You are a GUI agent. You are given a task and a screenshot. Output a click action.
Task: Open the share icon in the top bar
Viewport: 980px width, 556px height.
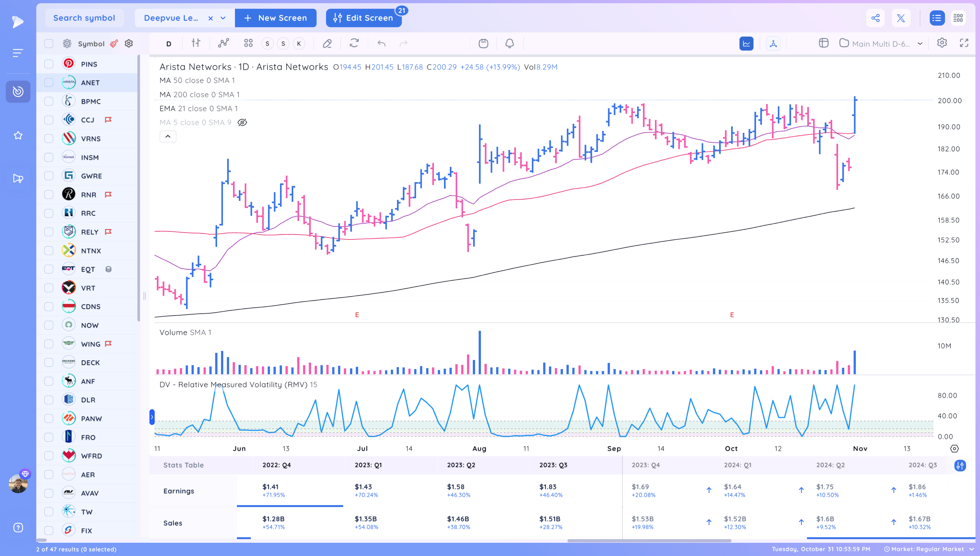(875, 18)
